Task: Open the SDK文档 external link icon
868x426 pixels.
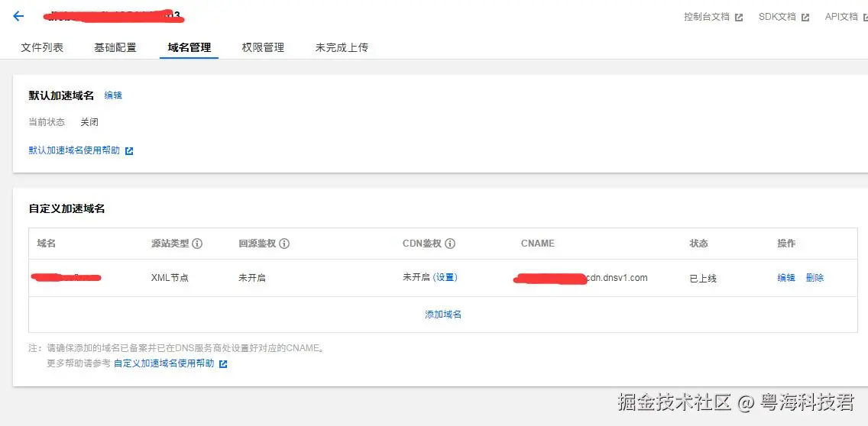Action: click(805, 17)
